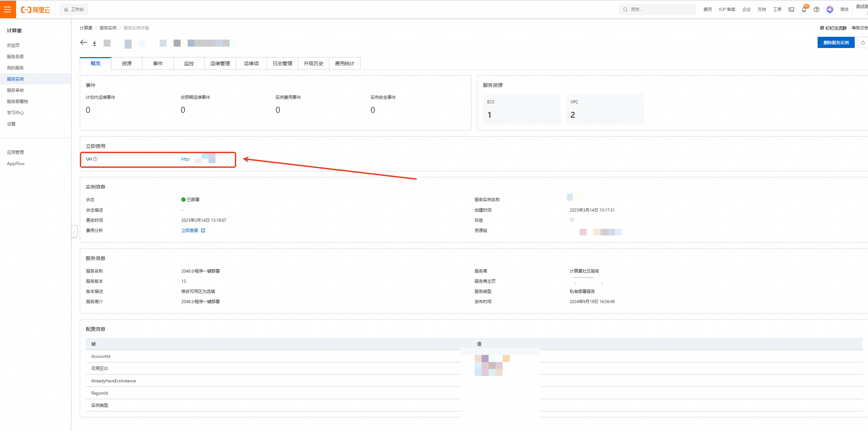Open the Cloud Shell terminal icon
The height and width of the screenshot is (431, 868).
(x=791, y=9)
